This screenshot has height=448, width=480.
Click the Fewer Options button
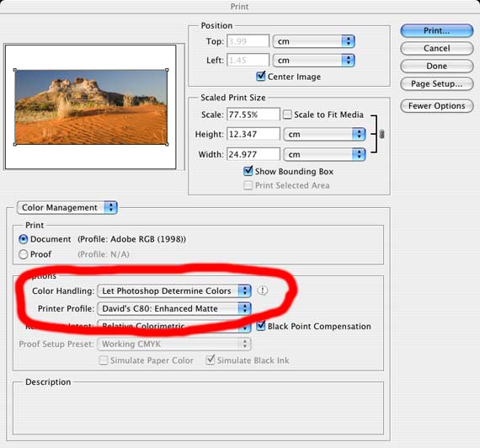click(437, 106)
